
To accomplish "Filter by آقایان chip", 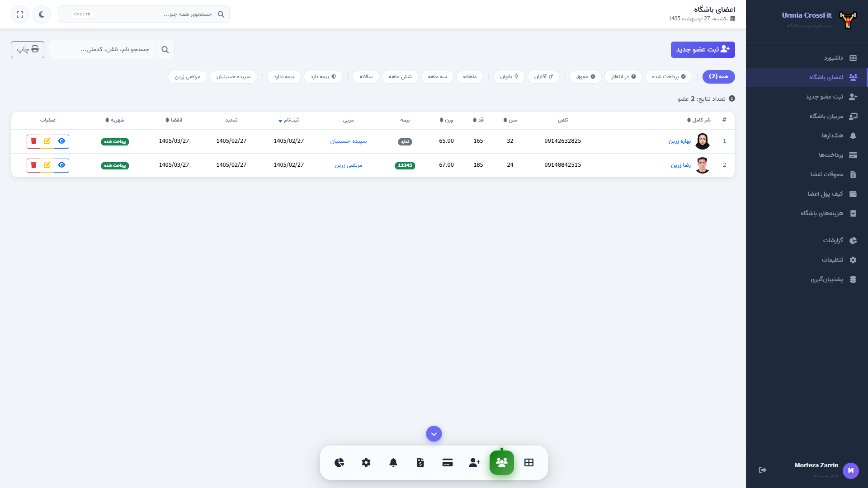I will point(543,77).
